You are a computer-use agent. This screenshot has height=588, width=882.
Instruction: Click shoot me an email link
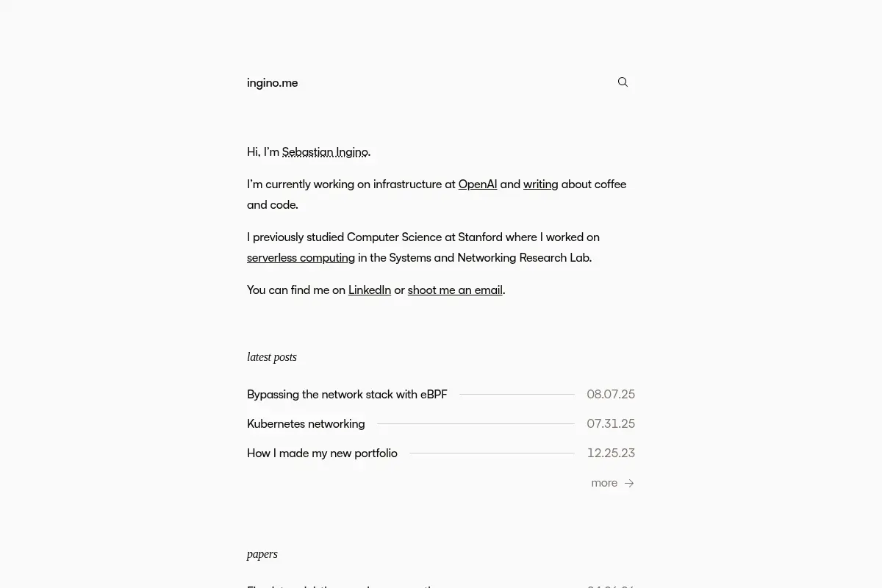pos(455,290)
